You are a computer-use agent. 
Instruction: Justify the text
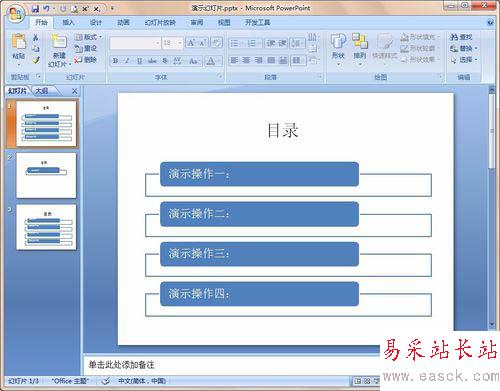271,60
